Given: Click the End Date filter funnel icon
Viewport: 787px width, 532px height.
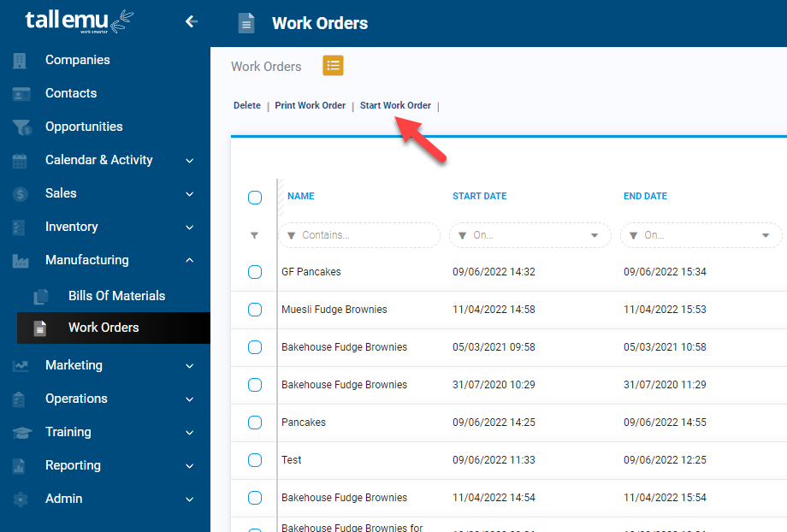Looking at the screenshot, I should 633,235.
